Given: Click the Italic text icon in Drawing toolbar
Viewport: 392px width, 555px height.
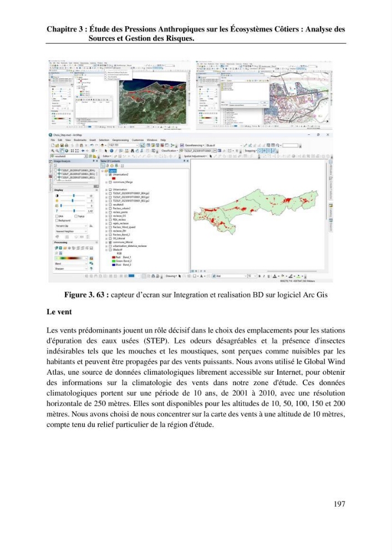Looking at the screenshot, I should point(264,276).
